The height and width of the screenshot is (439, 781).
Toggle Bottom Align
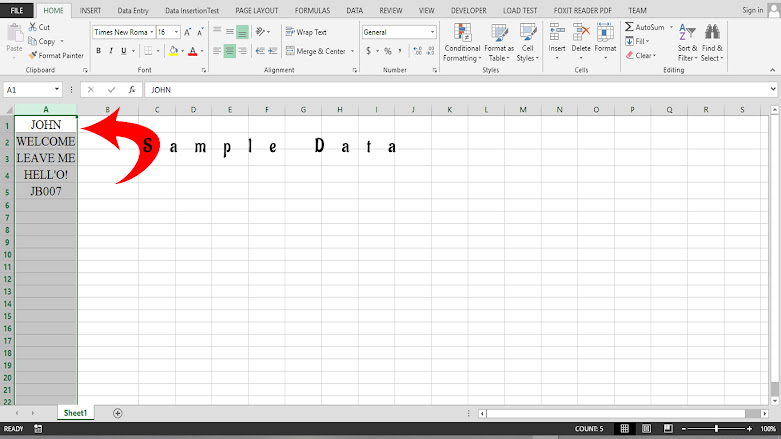pos(242,32)
